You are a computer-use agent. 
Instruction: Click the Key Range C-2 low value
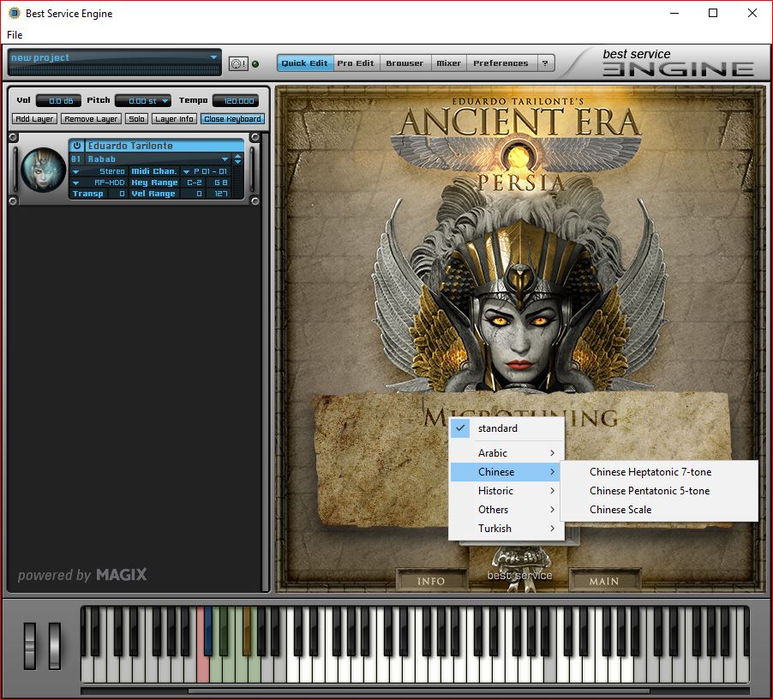coord(195,182)
